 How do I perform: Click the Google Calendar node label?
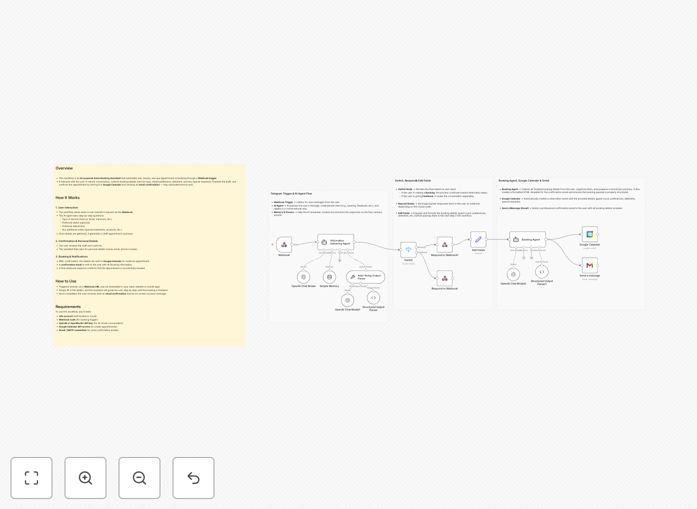point(589,244)
